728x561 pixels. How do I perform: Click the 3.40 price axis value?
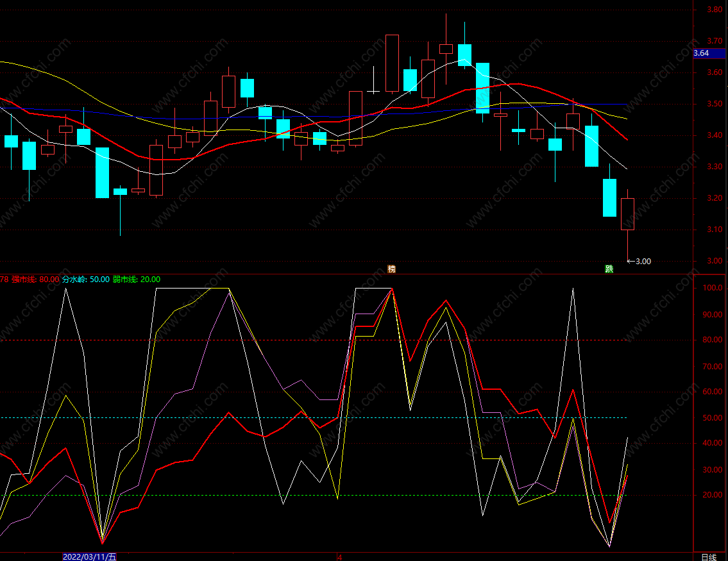715,135
